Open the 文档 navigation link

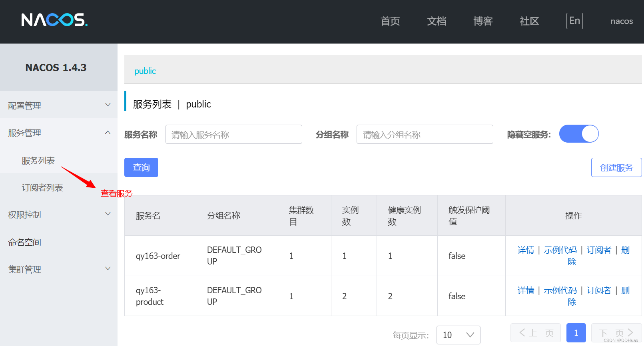437,21
